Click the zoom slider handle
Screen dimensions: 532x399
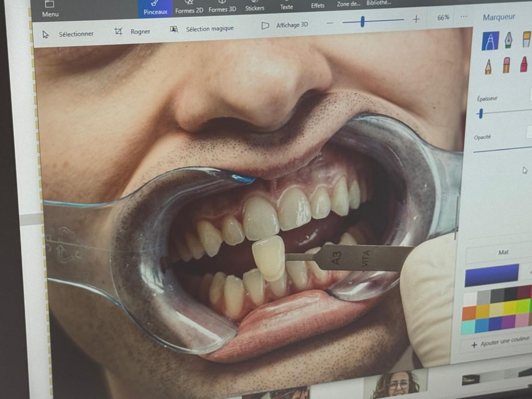[x=362, y=22]
